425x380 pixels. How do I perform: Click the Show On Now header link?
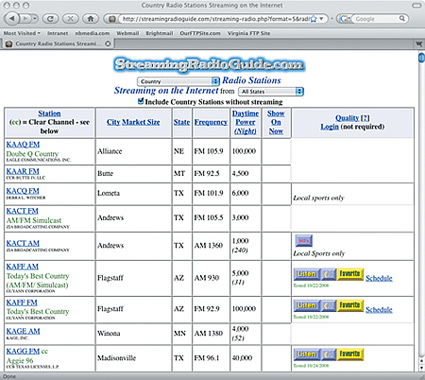coord(276,122)
